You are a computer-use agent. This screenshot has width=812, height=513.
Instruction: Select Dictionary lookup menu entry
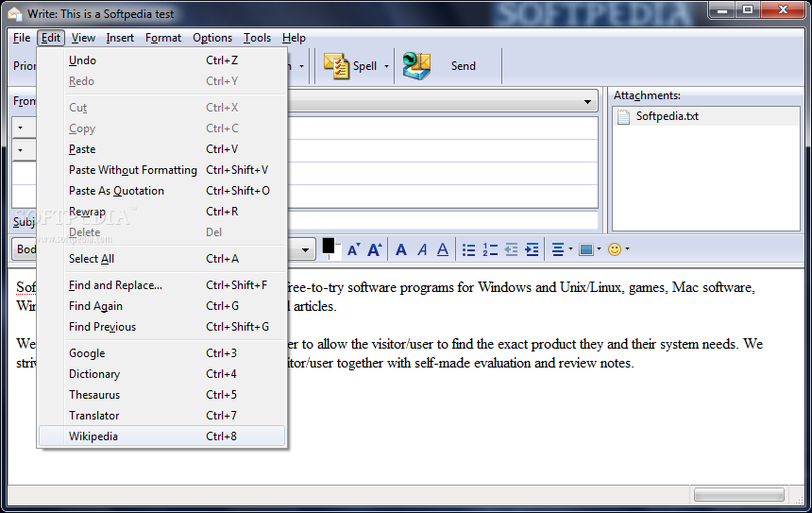pos(162,373)
